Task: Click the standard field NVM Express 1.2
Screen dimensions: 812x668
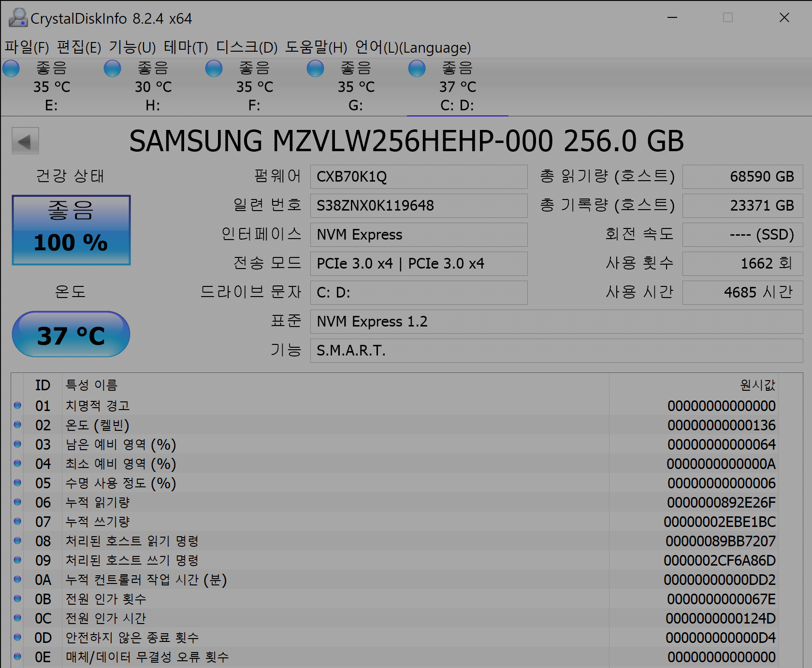Action: click(x=556, y=322)
